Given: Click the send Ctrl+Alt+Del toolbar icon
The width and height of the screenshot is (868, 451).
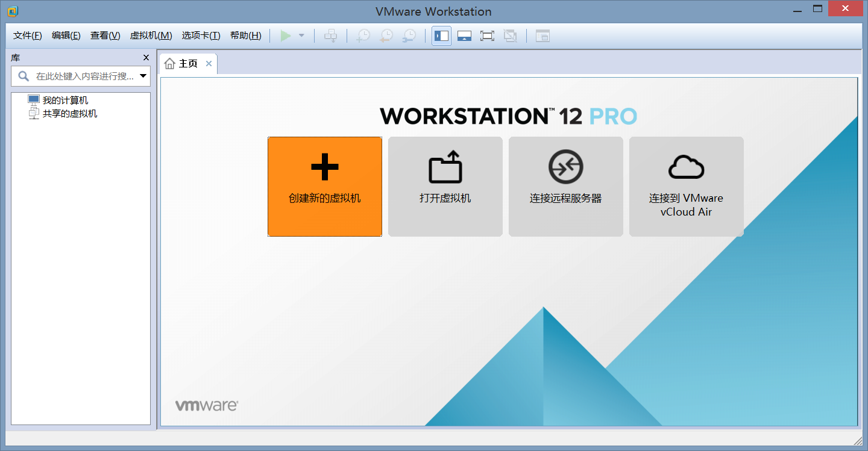Looking at the screenshot, I should point(330,36).
